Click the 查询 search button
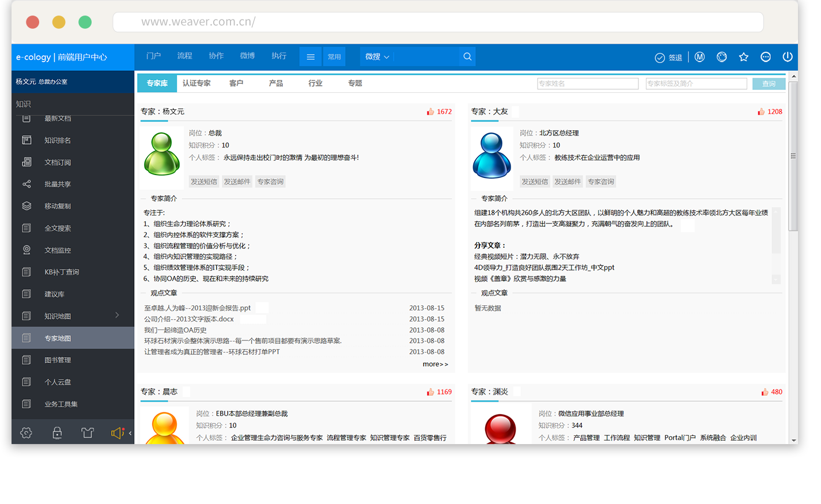 point(769,84)
